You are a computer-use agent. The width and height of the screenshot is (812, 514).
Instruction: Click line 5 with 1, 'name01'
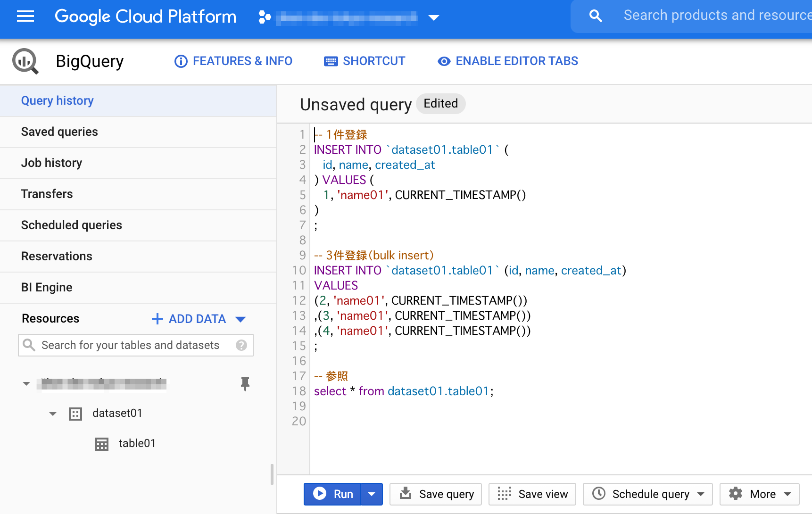(424, 195)
